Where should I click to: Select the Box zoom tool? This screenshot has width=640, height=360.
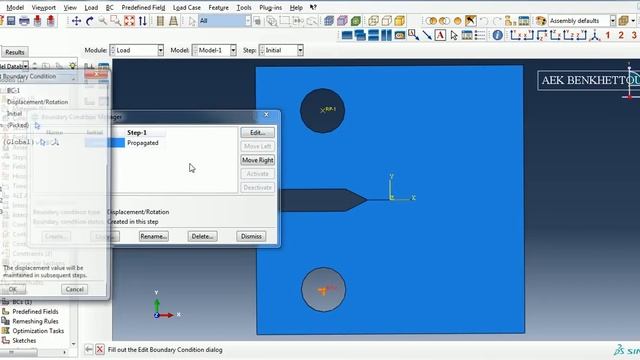[x=116, y=21]
